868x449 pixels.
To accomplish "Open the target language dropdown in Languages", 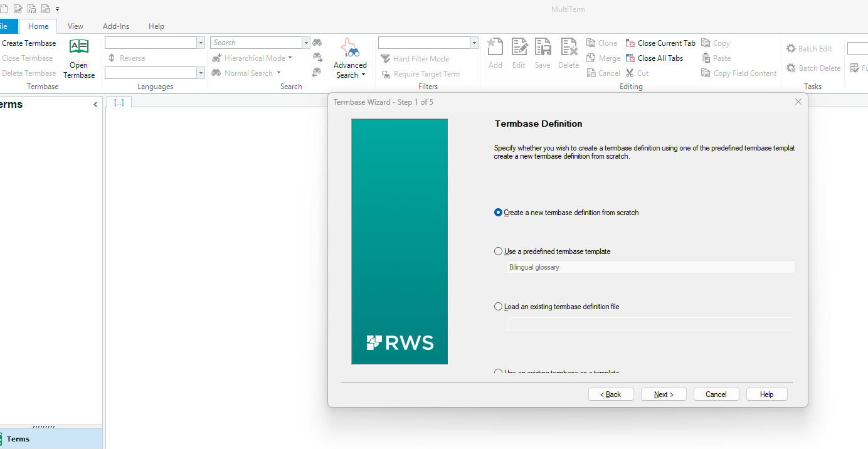I will pyautogui.click(x=201, y=73).
